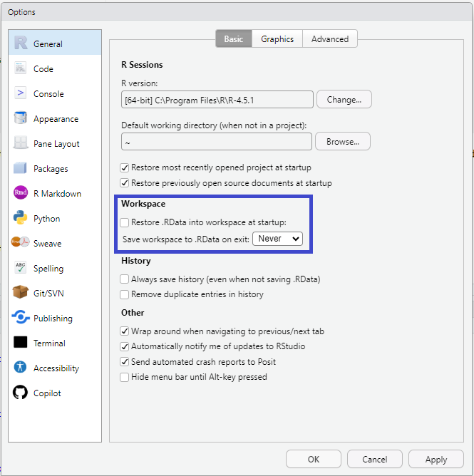Select the Code label in the sidebar
Image resolution: width=474 pixels, height=476 pixels.
[x=43, y=69]
